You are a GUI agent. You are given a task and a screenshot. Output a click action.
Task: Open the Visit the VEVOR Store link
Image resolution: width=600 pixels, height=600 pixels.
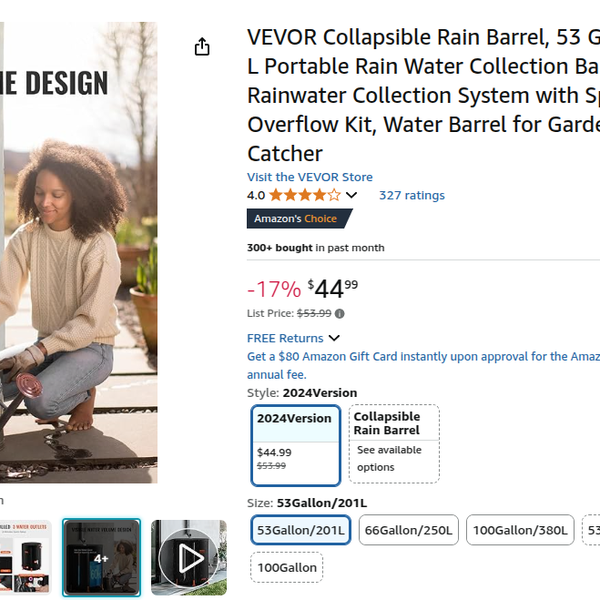310,177
